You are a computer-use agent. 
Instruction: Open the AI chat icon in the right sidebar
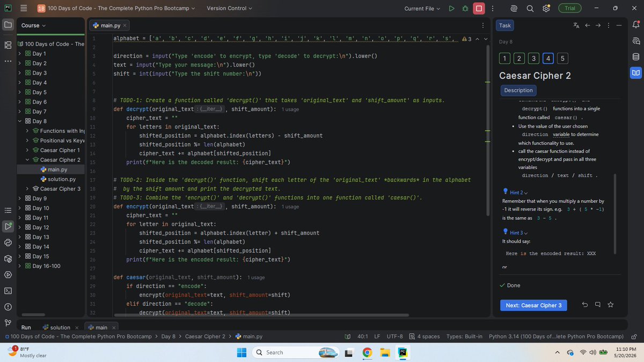coord(636,41)
